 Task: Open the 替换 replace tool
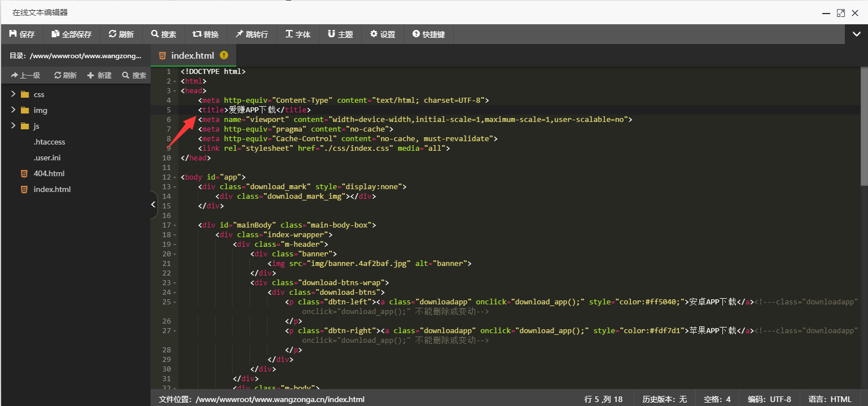coord(205,34)
